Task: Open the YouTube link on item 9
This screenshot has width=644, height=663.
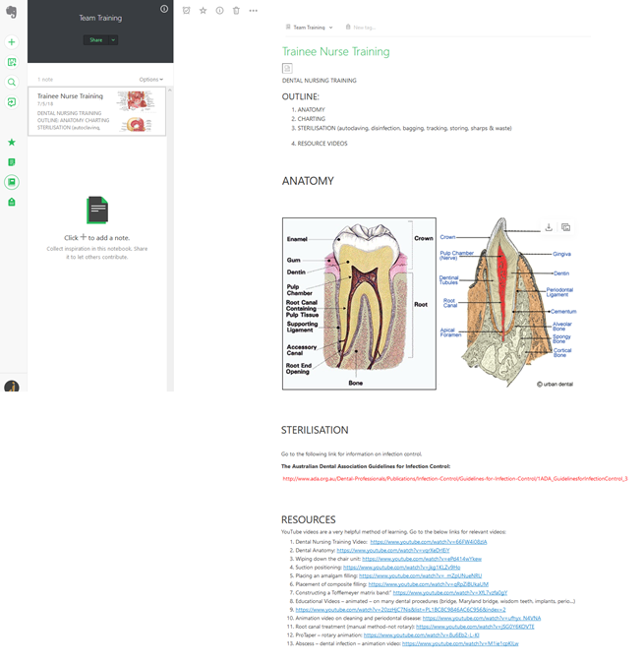Action: coord(400,609)
